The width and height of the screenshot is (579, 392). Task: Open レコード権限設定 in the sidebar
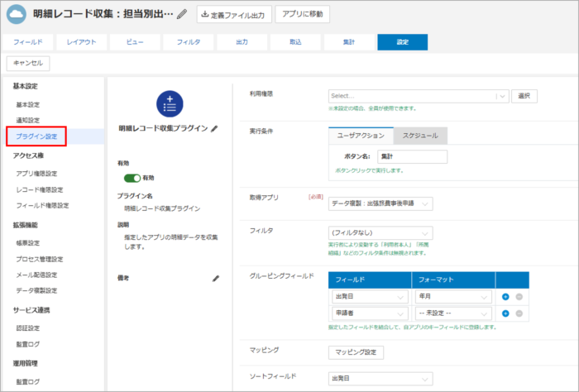[40, 189]
